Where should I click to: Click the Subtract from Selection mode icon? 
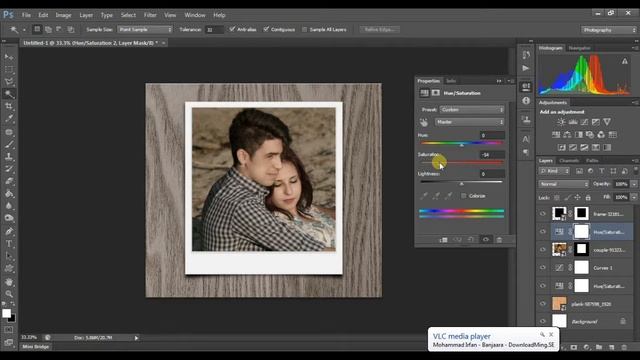pyautogui.click(x=59, y=29)
